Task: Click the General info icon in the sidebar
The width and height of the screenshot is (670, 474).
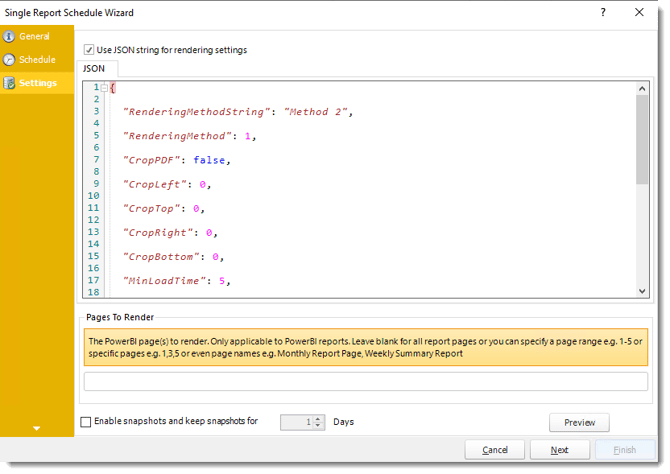Action: pos(9,36)
